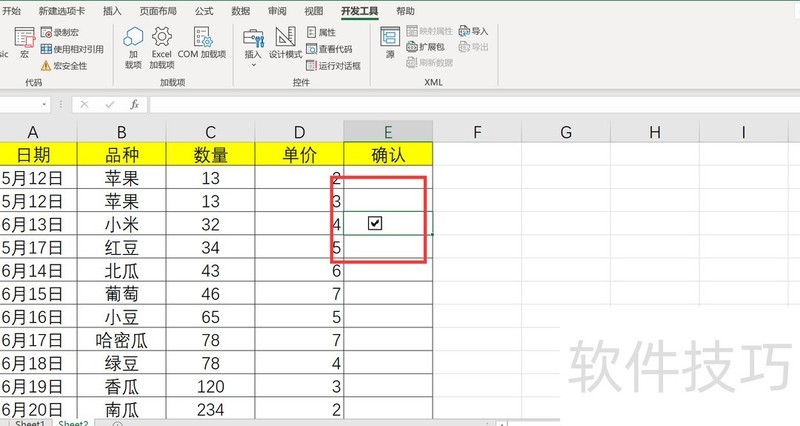Screen dimensions: 800x426
Task: Click the fx insert function icon
Action: coord(134,105)
